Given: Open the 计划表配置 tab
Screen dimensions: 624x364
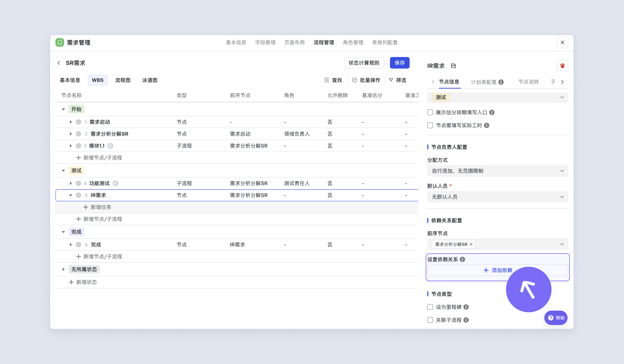Looking at the screenshot, I should click(x=484, y=82).
